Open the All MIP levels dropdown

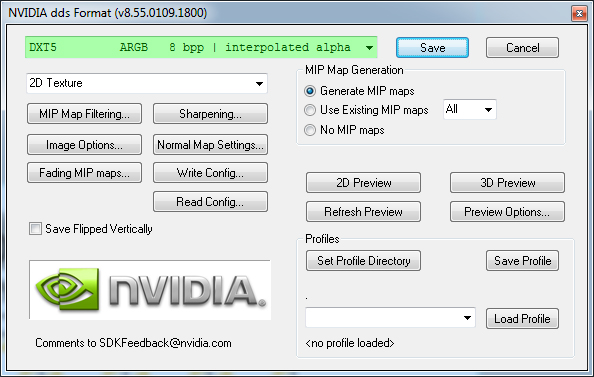(470, 110)
